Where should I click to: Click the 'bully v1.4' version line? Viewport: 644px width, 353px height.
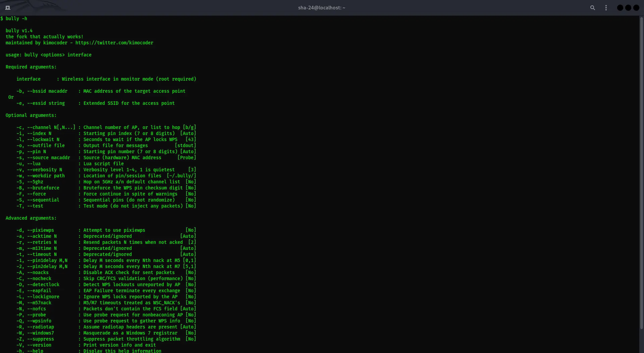pyautogui.click(x=19, y=31)
